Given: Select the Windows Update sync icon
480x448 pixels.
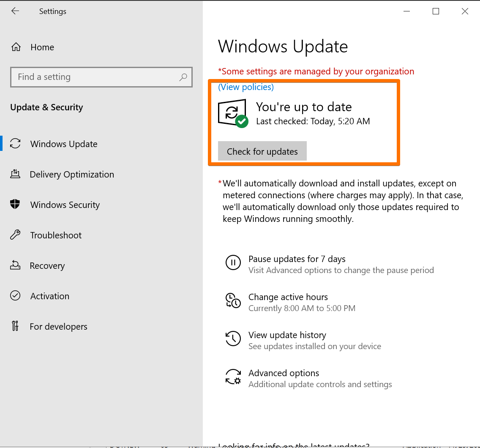Looking at the screenshot, I should click(x=16, y=144).
